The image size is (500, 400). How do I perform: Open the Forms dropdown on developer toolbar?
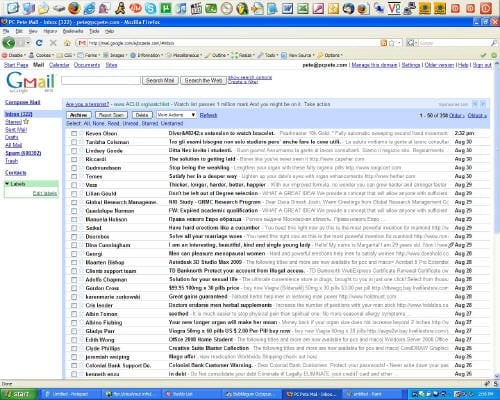pos(89,55)
